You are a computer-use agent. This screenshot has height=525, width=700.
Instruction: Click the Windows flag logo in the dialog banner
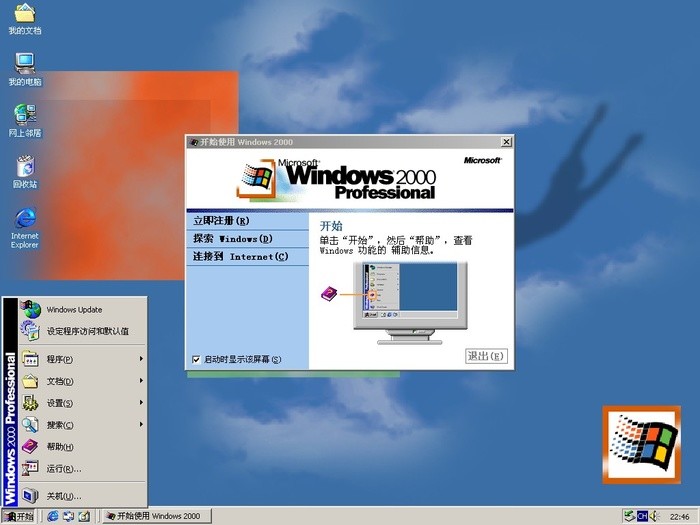[x=257, y=179]
